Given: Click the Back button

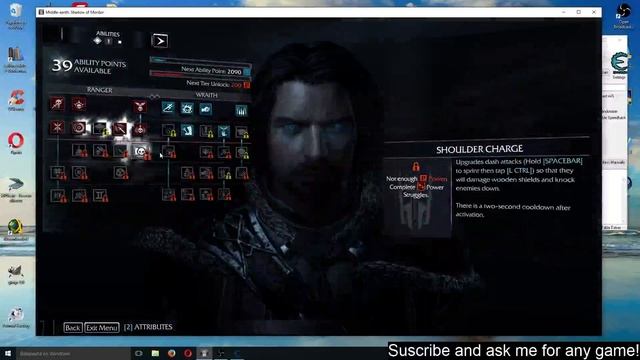Looking at the screenshot, I should (73, 327).
